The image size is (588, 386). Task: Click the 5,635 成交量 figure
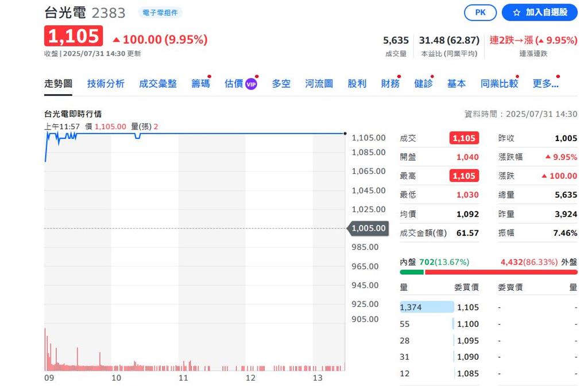click(x=396, y=40)
